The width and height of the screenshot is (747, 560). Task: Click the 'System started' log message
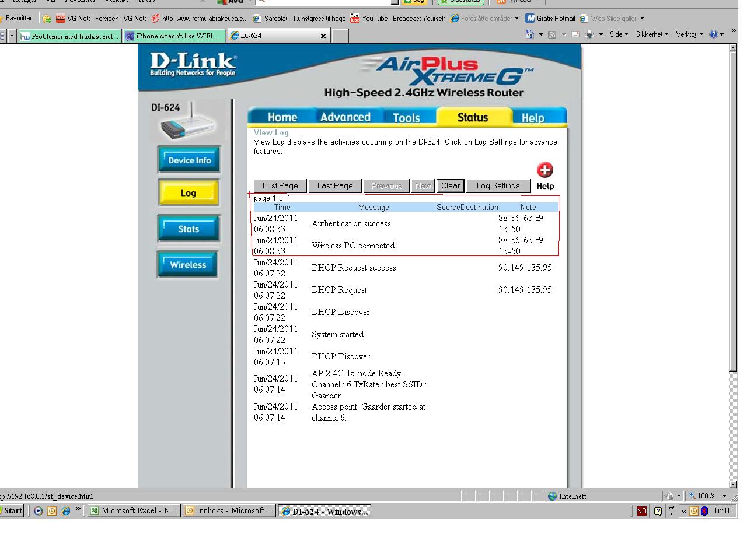pyautogui.click(x=337, y=334)
